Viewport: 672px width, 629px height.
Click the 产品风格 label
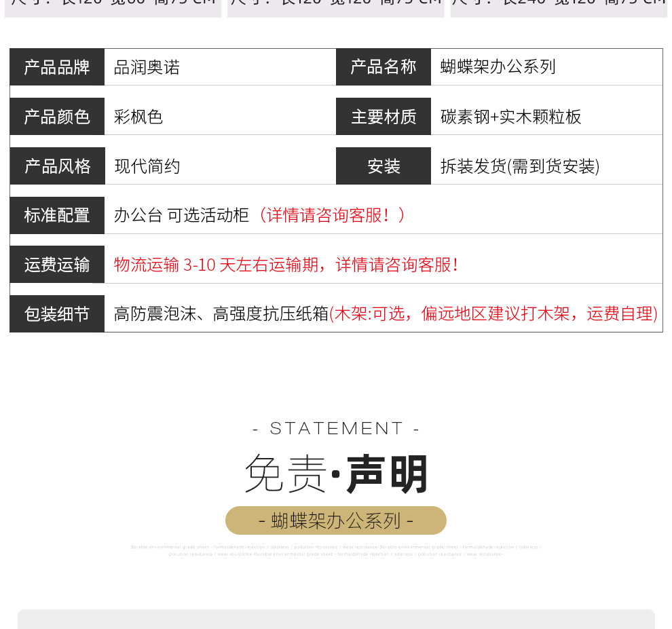pos(57,166)
